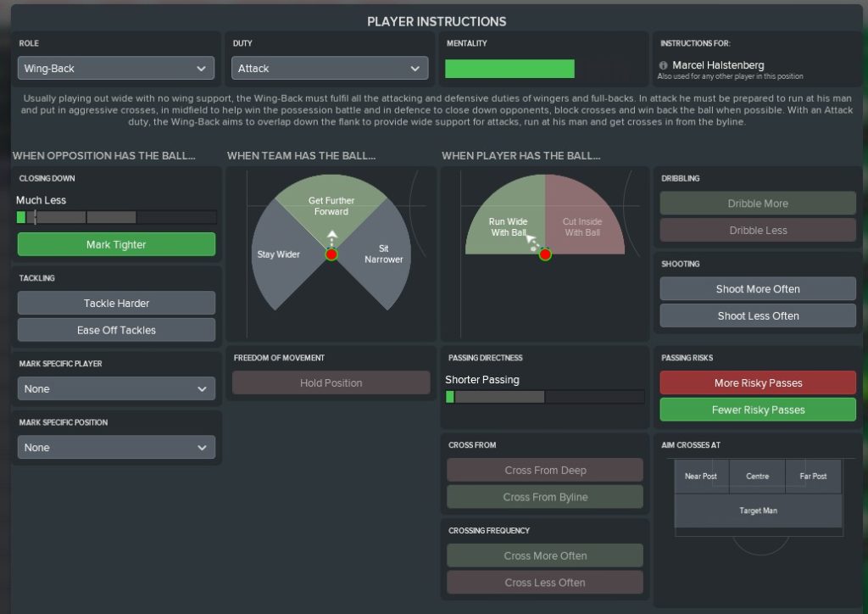
Task: Adjust the Closing Down slider bar
Action: (116, 217)
